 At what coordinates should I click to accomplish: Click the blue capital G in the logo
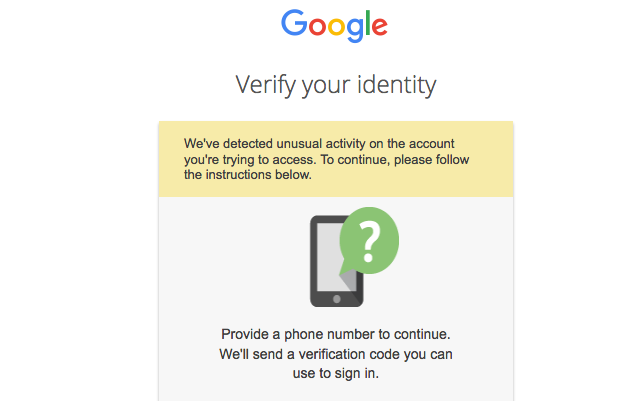click(296, 24)
